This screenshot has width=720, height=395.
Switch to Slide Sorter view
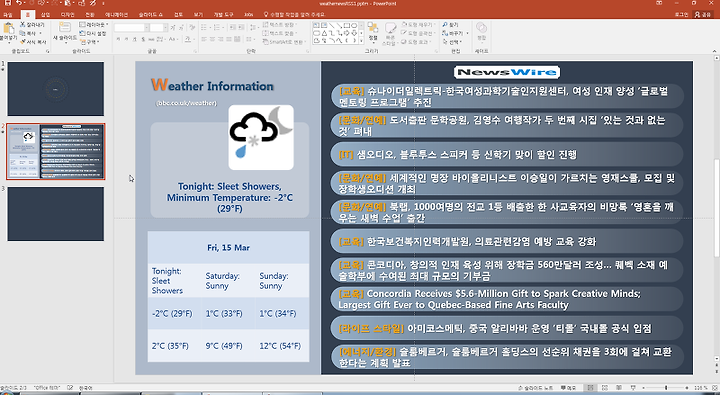tap(605, 388)
